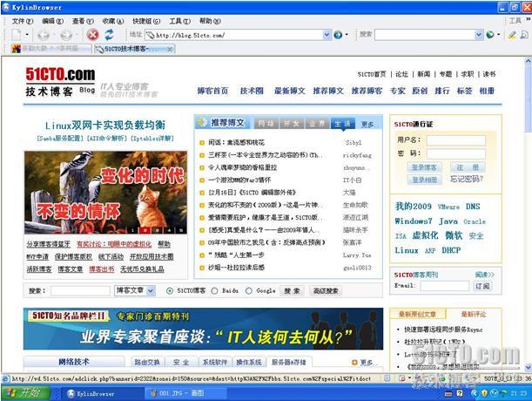Click the 登录博客 button

pyautogui.click(x=424, y=167)
